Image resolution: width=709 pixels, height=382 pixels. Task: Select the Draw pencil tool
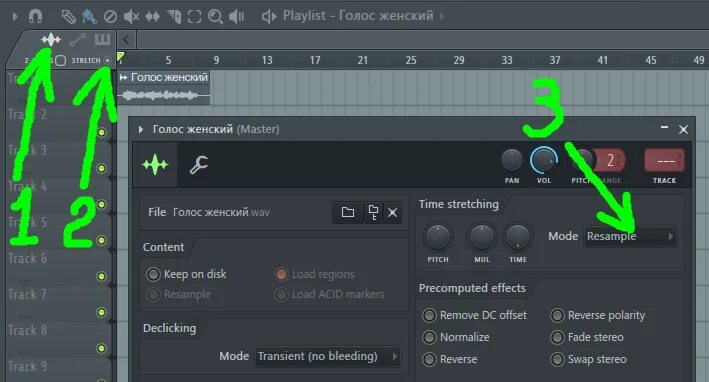click(68, 17)
